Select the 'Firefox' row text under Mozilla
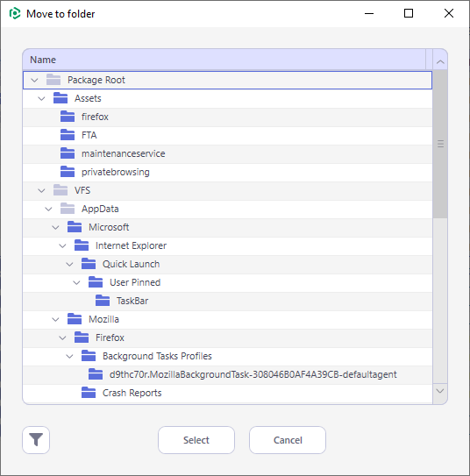 click(110, 337)
